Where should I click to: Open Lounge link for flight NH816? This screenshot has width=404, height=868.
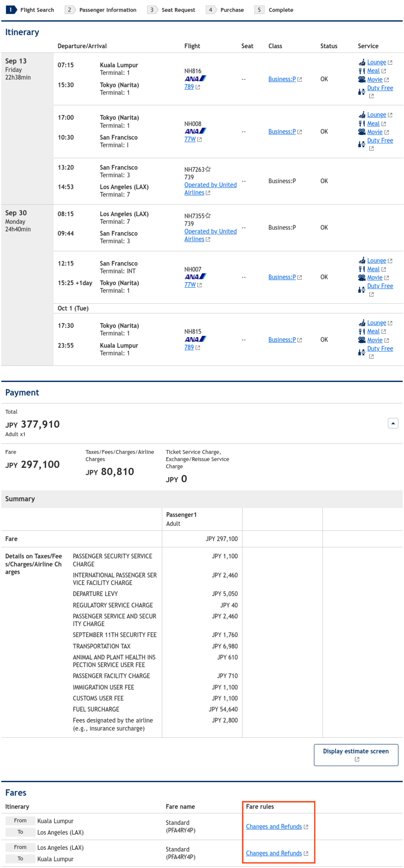[376, 62]
